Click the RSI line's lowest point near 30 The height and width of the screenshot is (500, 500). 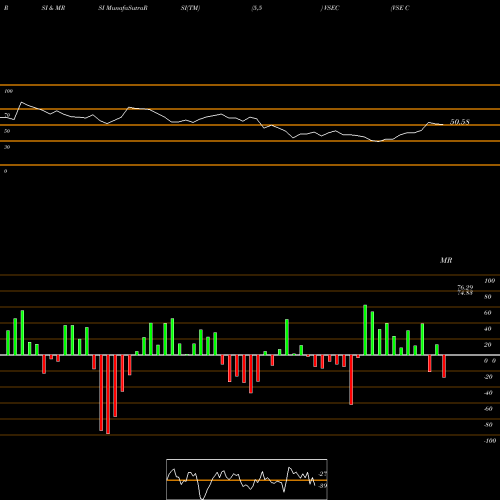coord(378,141)
